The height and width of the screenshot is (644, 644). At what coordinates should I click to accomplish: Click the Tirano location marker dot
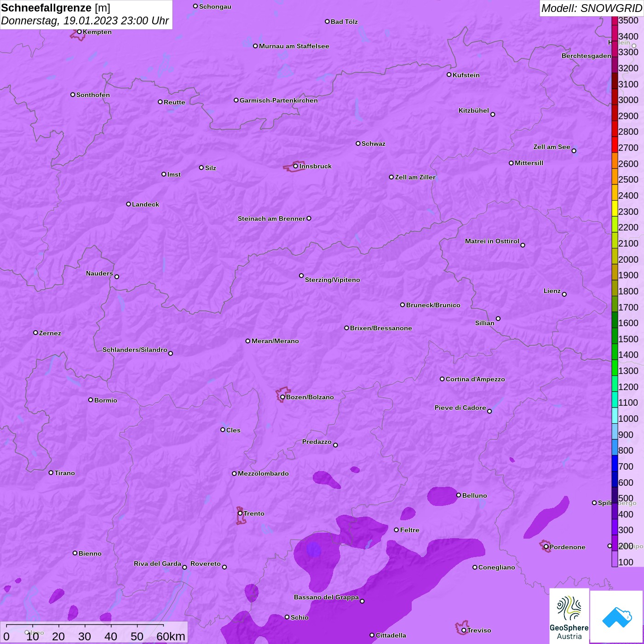[51, 472]
